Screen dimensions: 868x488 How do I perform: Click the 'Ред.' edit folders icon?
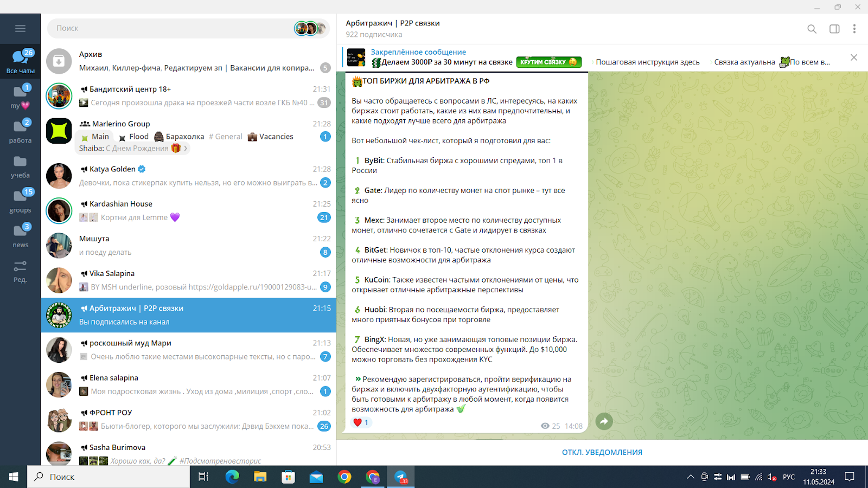[x=20, y=271]
